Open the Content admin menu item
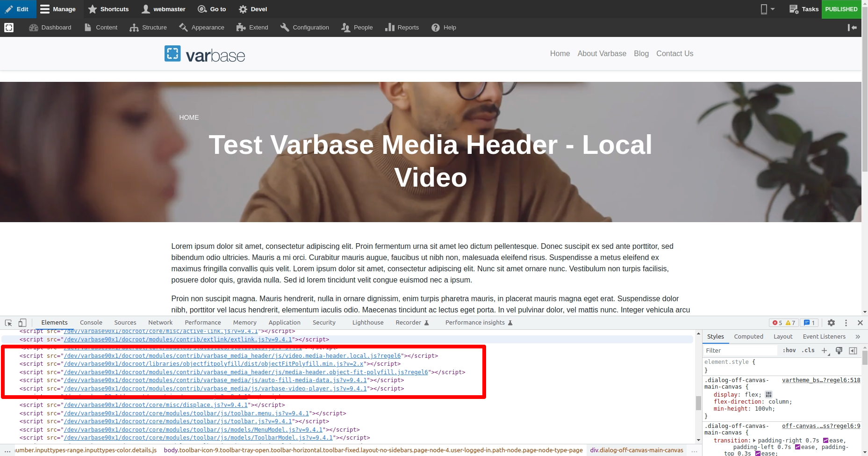Image resolution: width=868 pixels, height=456 pixels. tap(101, 28)
